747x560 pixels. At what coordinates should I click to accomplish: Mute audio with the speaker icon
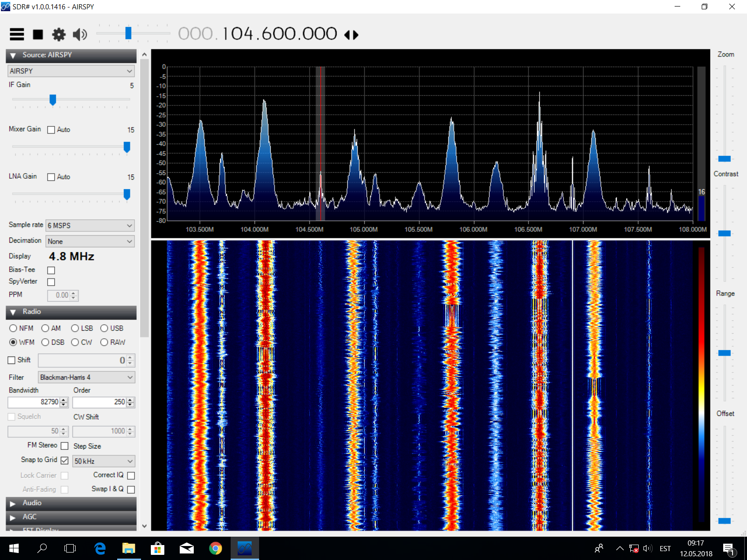click(x=80, y=35)
